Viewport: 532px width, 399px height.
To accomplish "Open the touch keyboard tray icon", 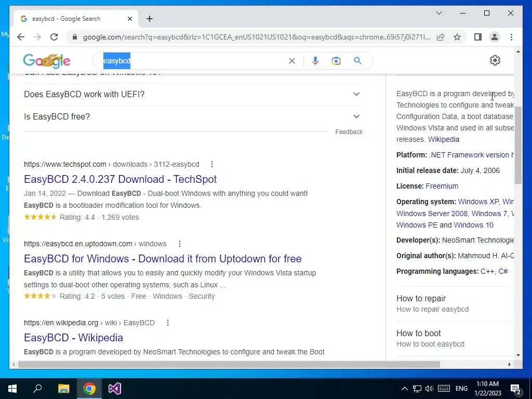I will 444,389.
